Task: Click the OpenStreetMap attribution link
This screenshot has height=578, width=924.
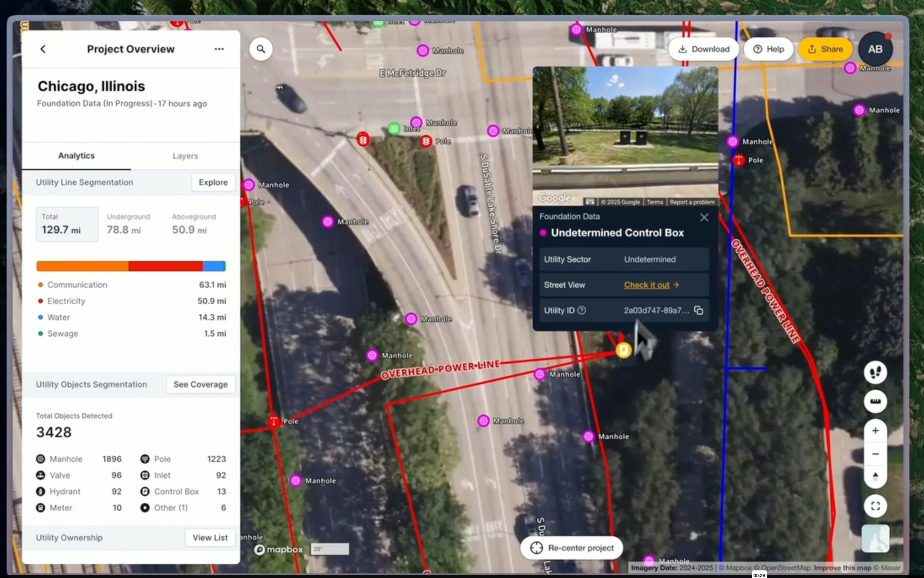Action: 782,568
